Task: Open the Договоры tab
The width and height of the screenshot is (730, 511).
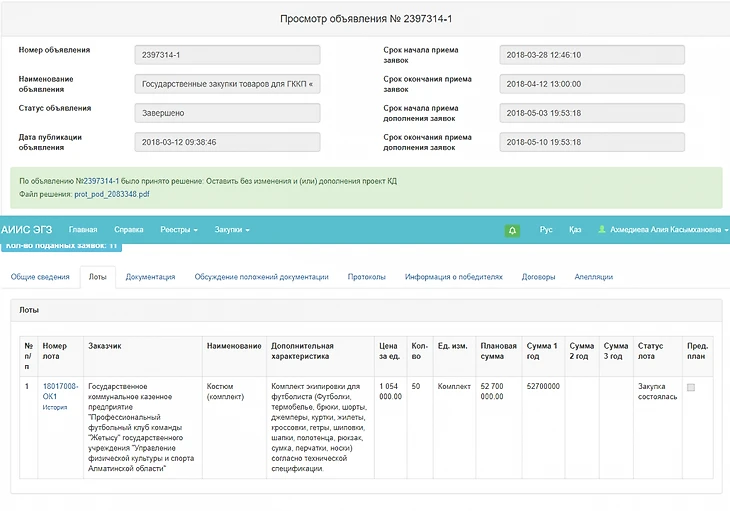Action: pyautogui.click(x=538, y=277)
